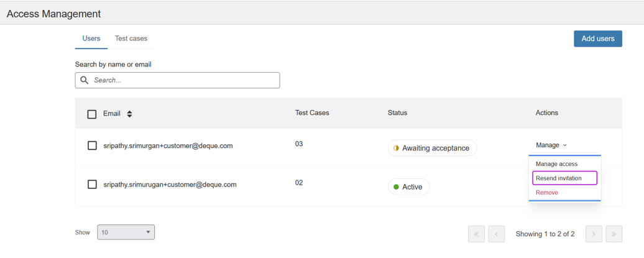Image resolution: width=644 pixels, height=258 pixels.
Task: Choose Remove from the Manage menu
Action: point(546,192)
